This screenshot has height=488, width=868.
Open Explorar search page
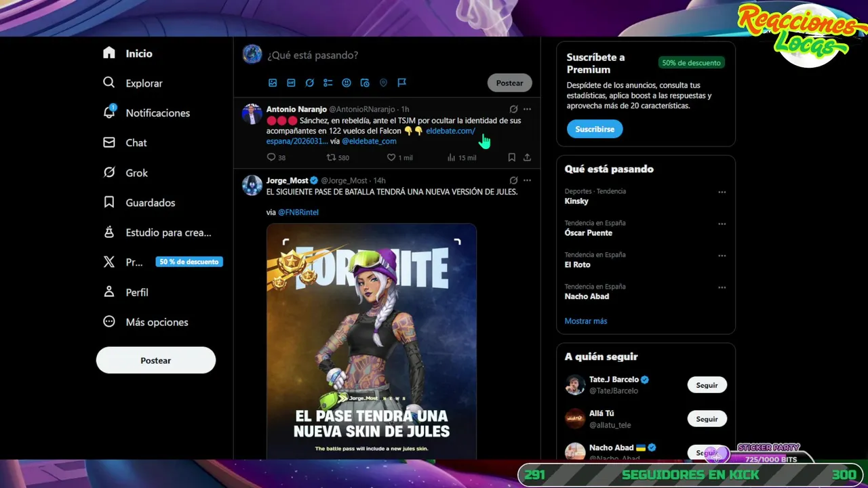(133, 83)
